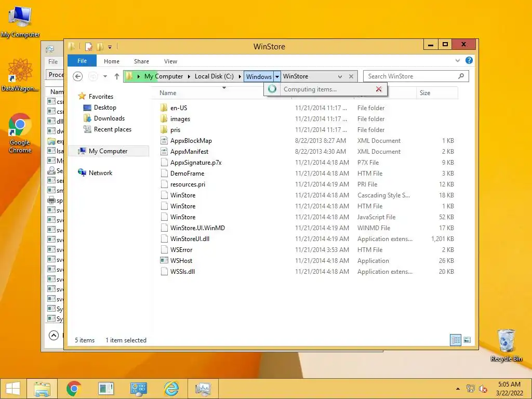Select My Computer in navigation pane

pos(108,151)
